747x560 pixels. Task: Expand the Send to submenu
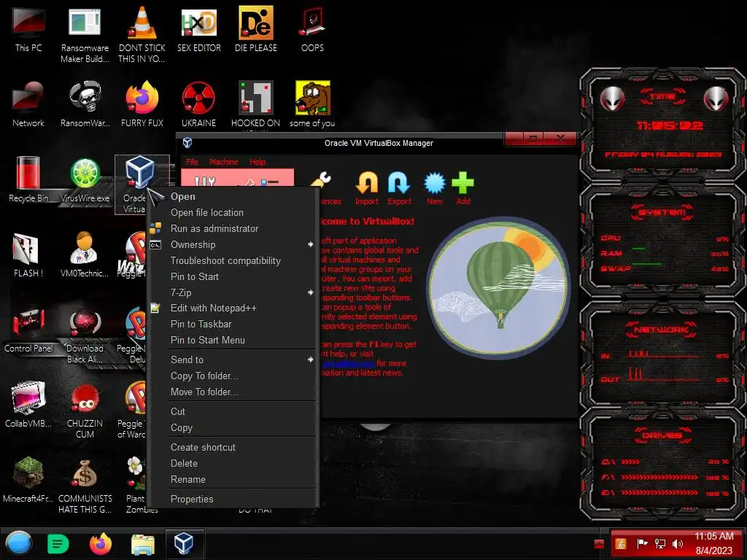[233, 360]
